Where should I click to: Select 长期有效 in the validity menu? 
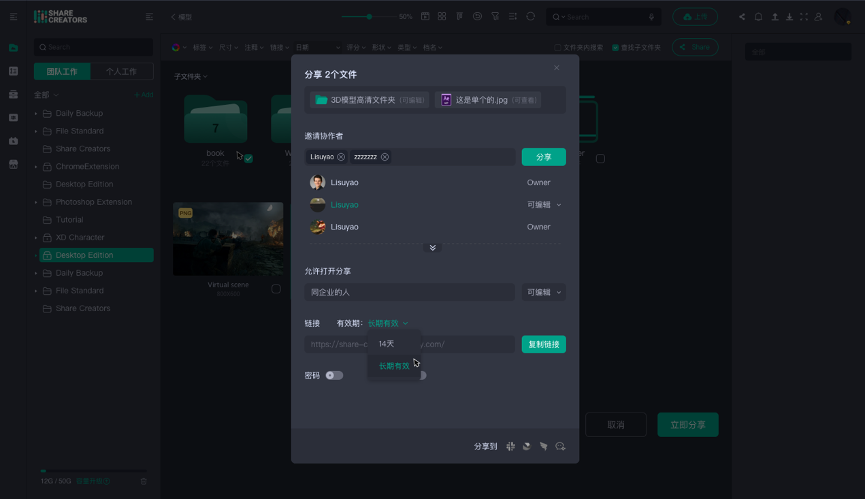click(394, 366)
